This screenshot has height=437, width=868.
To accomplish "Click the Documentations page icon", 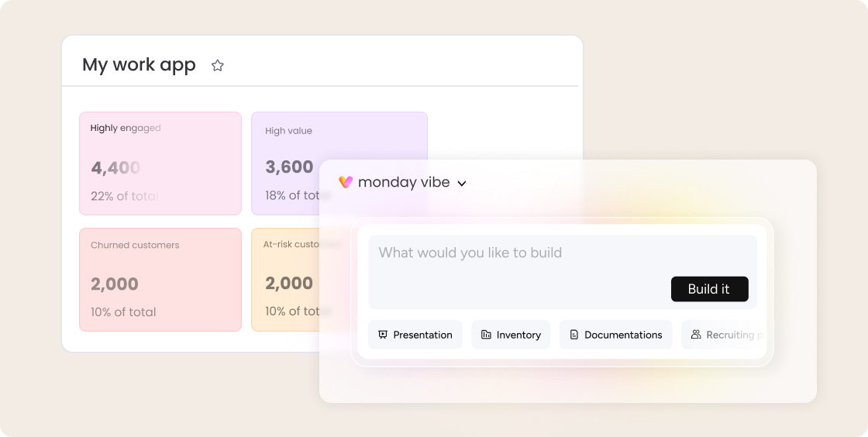I will coord(574,335).
